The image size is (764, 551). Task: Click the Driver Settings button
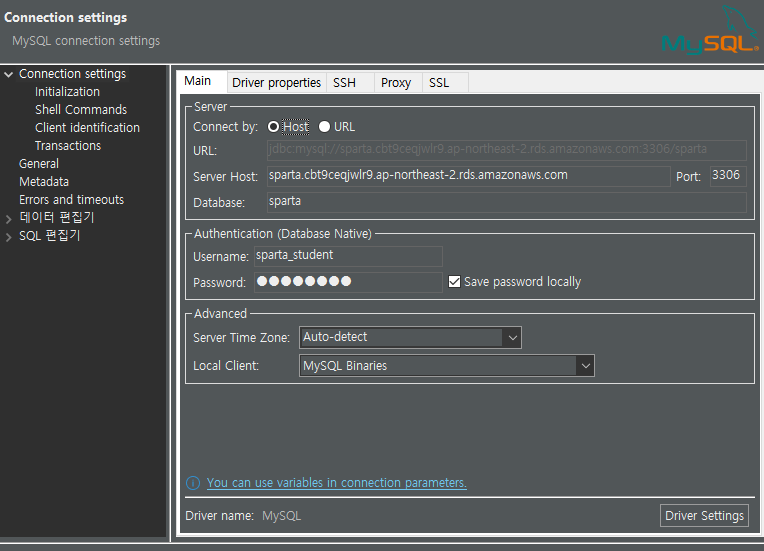pyautogui.click(x=704, y=515)
